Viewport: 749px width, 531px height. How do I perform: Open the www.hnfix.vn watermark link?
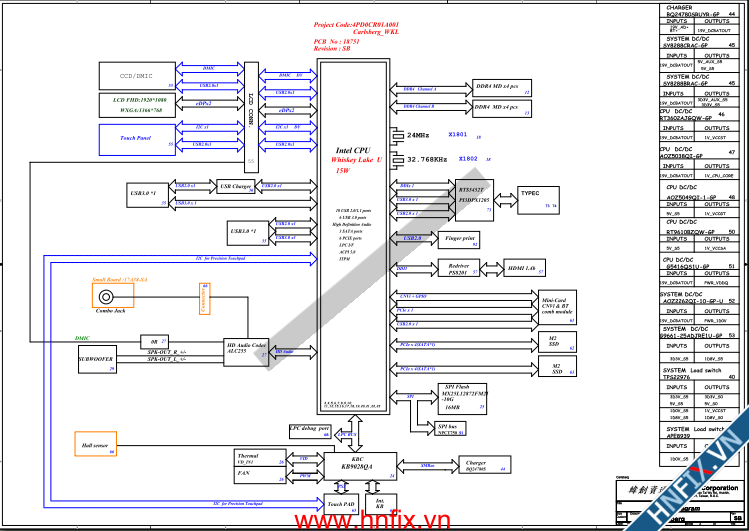(374, 520)
